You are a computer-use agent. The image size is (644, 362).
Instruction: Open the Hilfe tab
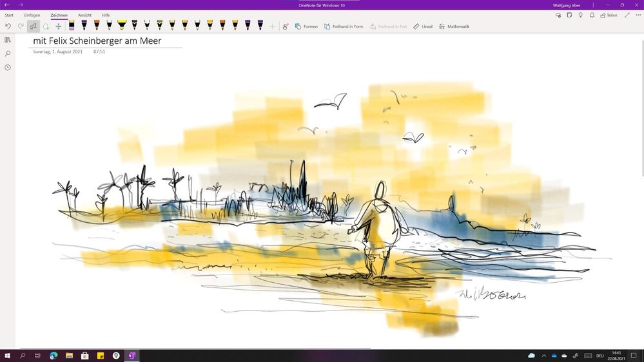click(106, 15)
